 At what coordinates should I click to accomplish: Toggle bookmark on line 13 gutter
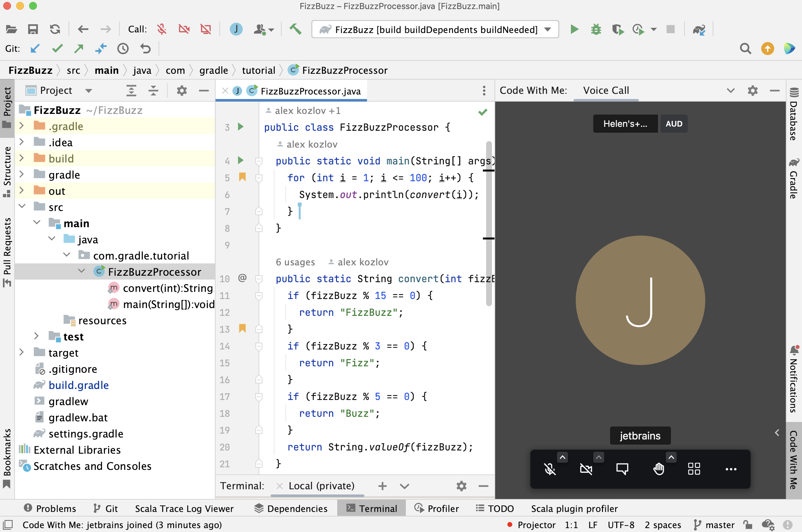(242, 328)
